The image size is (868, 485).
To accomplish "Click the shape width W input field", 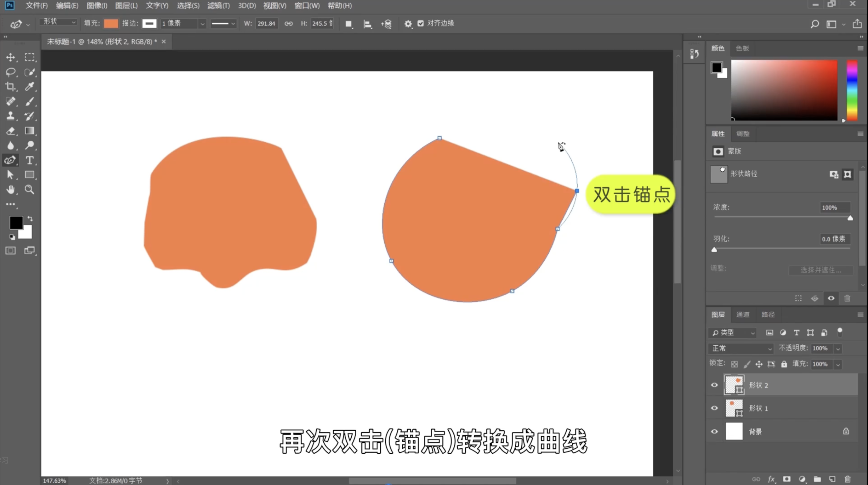I will (266, 24).
